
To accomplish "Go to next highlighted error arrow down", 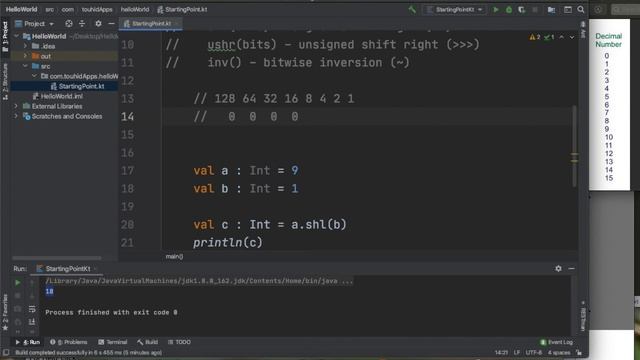I will 572,37.
